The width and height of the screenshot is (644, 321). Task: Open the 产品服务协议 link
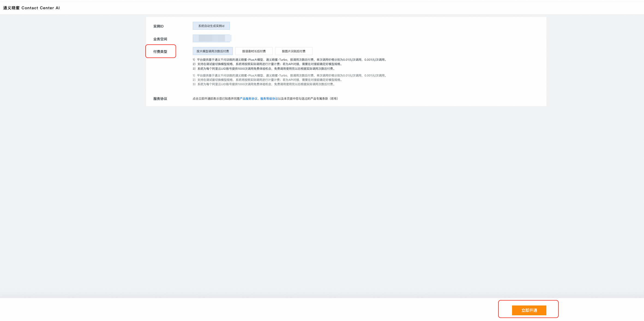coord(248,99)
